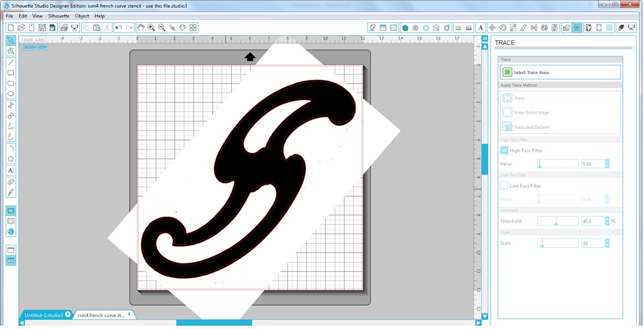Click the High Pass Value field showing 5.00
This screenshot has width=644, height=329.
[593, 164]
